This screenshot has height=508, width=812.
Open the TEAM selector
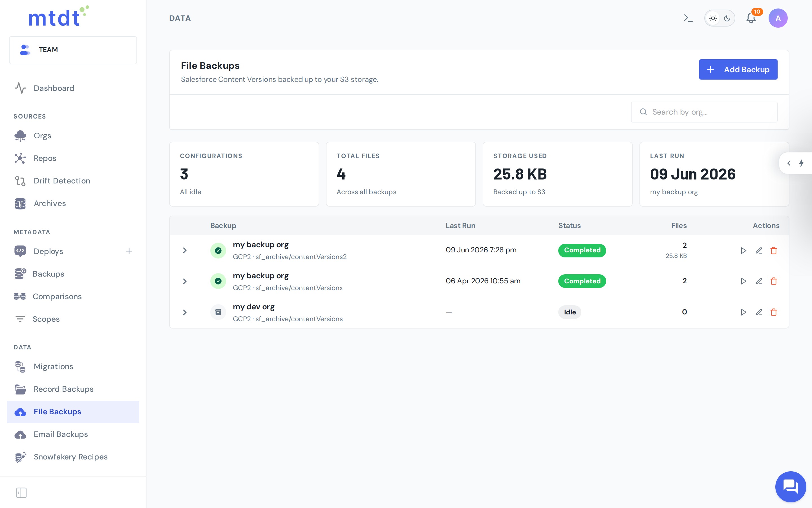pyautogui.click(x=73, y=50)
